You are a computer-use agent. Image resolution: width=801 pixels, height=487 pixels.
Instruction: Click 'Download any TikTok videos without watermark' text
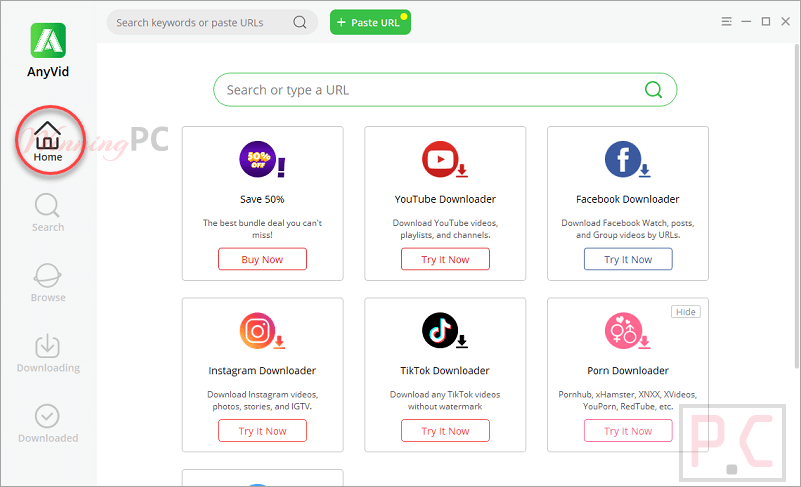tap(445, 401)
